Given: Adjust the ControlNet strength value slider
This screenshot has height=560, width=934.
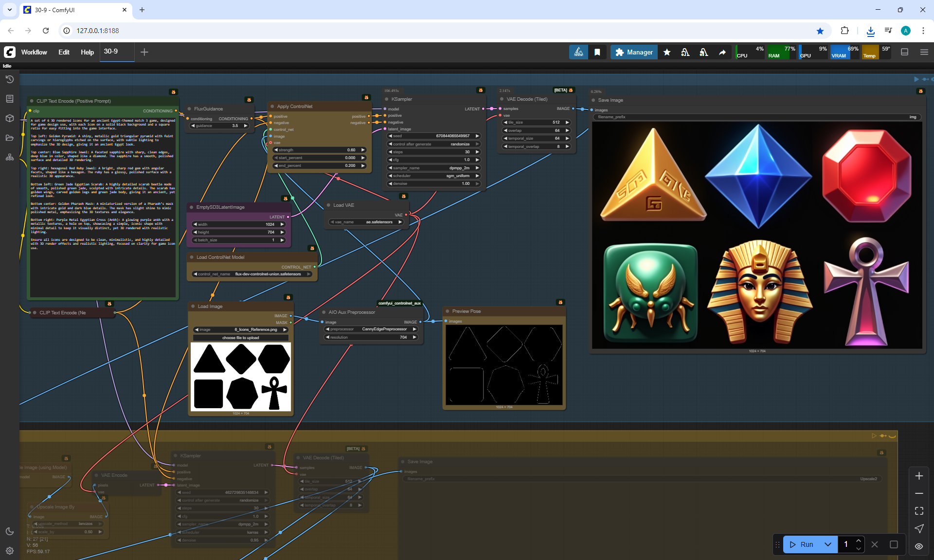Looking at the screenshot, I should point(320,150).
